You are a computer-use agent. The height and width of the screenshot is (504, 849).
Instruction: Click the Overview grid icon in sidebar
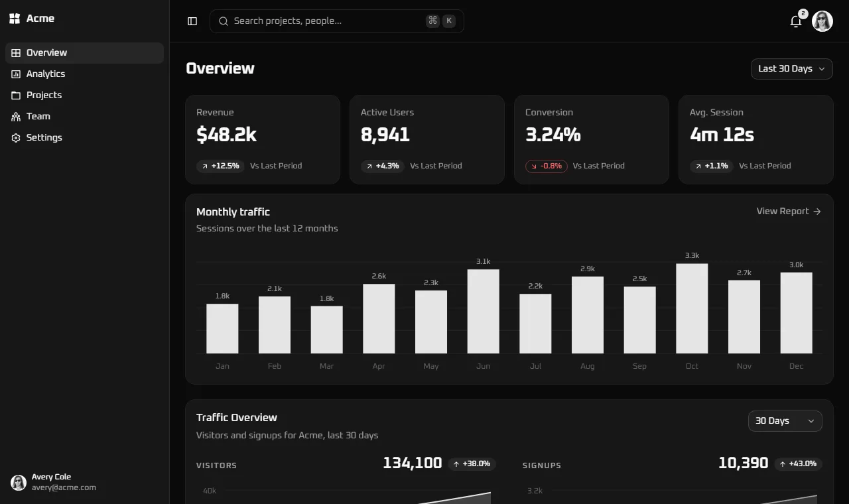[x=16, y=53]
